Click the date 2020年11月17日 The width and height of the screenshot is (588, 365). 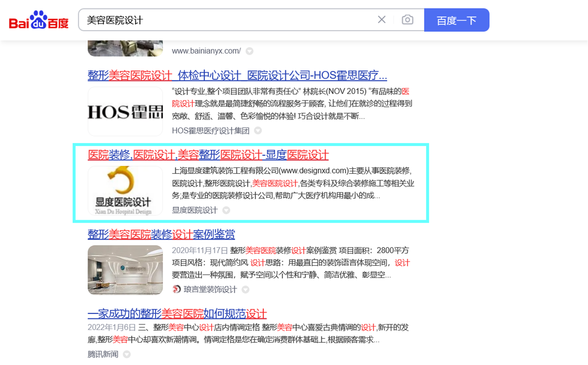coord(200,250)
